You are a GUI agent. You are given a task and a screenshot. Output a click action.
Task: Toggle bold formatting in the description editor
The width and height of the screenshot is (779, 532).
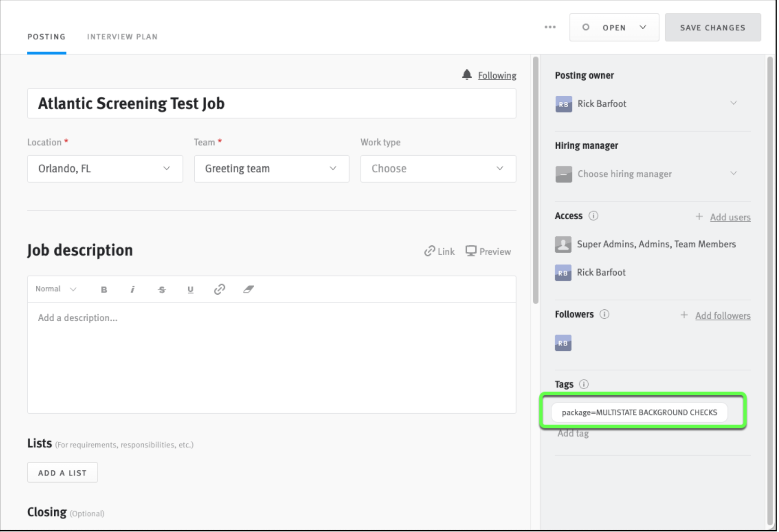click(104, 289)
